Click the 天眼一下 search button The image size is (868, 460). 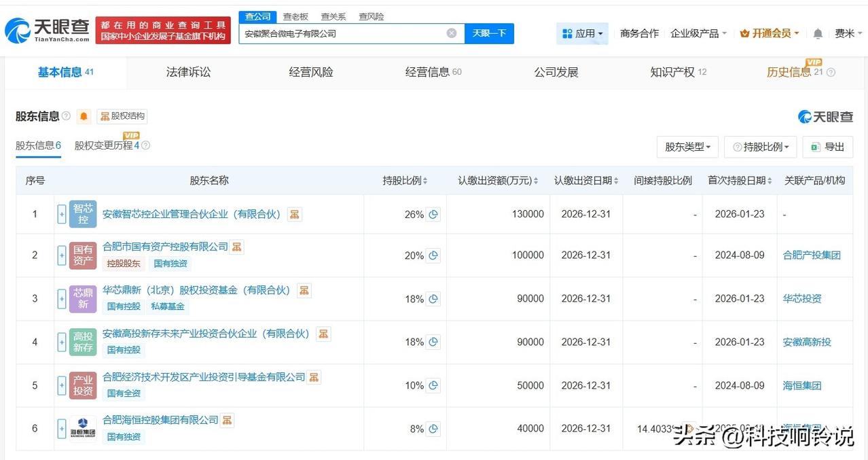(489, 33)
